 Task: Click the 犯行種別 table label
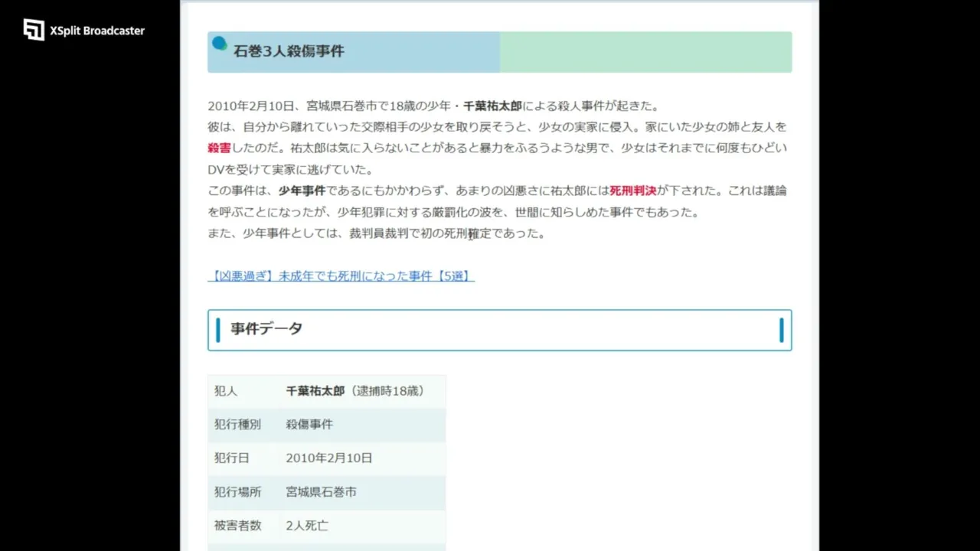pos(237,425)
